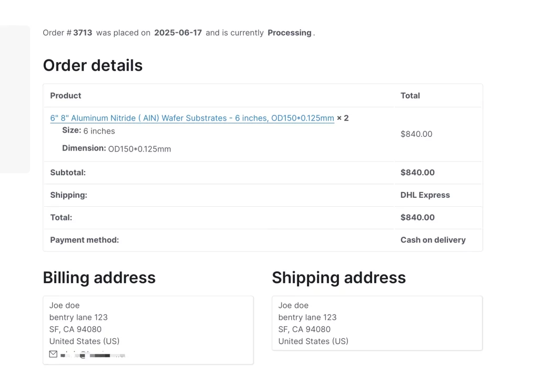Image resolution: width=539 pixels, height=392 pixels.
Task: Click the order number 3713
Action: 83,33
